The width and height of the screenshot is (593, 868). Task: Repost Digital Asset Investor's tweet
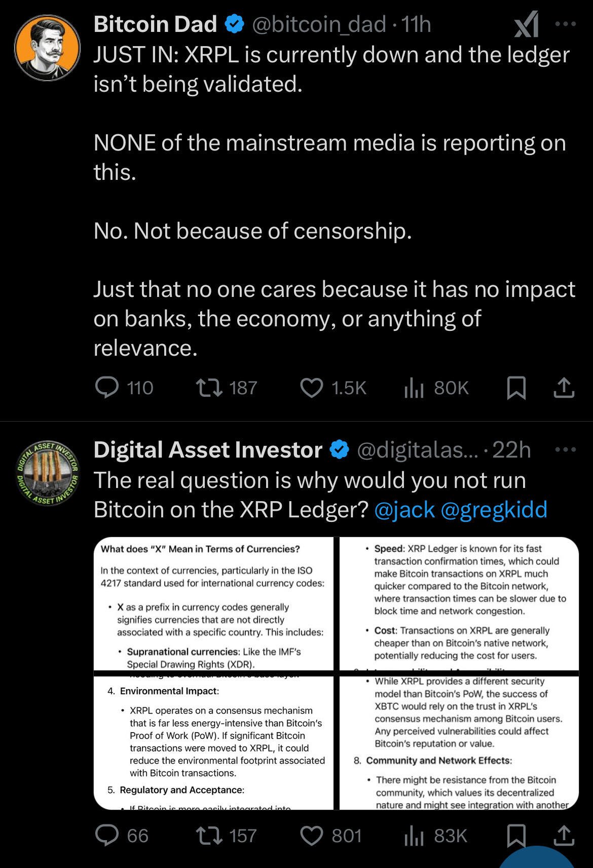coord(227,836)
